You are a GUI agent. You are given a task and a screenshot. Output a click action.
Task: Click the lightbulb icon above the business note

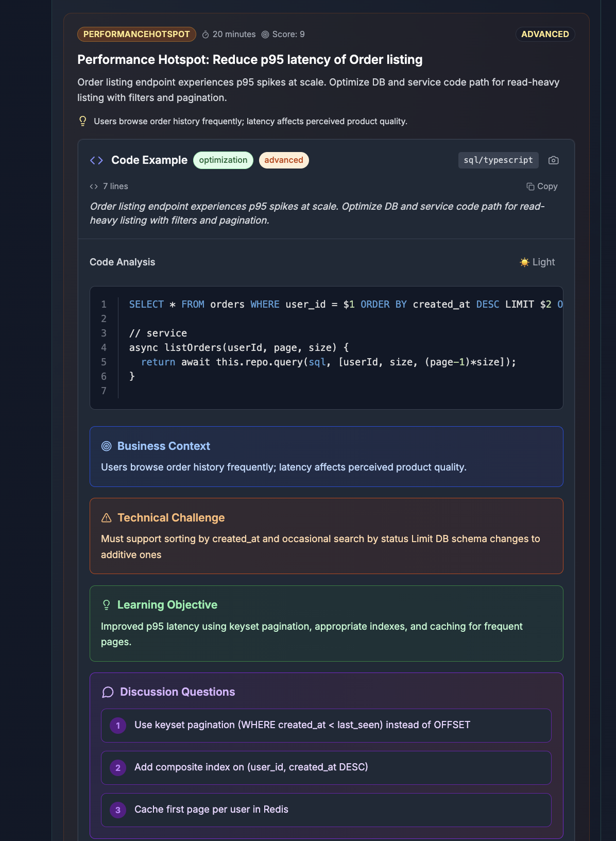pos(82,121)
